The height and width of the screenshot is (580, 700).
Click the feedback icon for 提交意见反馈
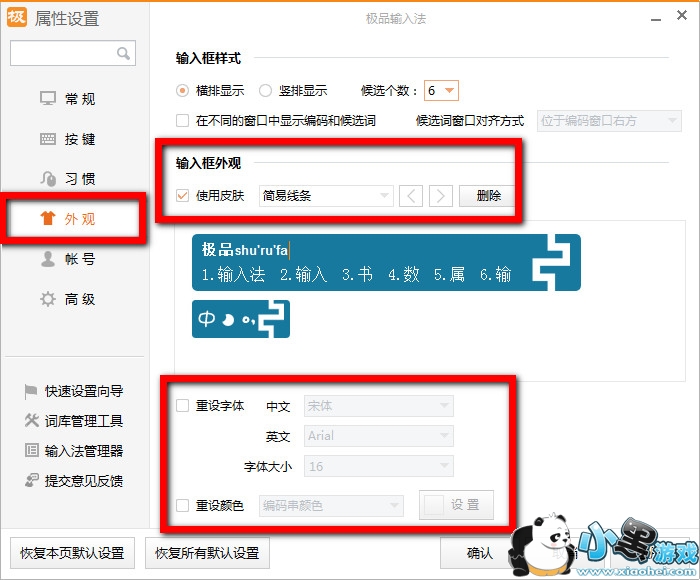click(x=31, y=480)
